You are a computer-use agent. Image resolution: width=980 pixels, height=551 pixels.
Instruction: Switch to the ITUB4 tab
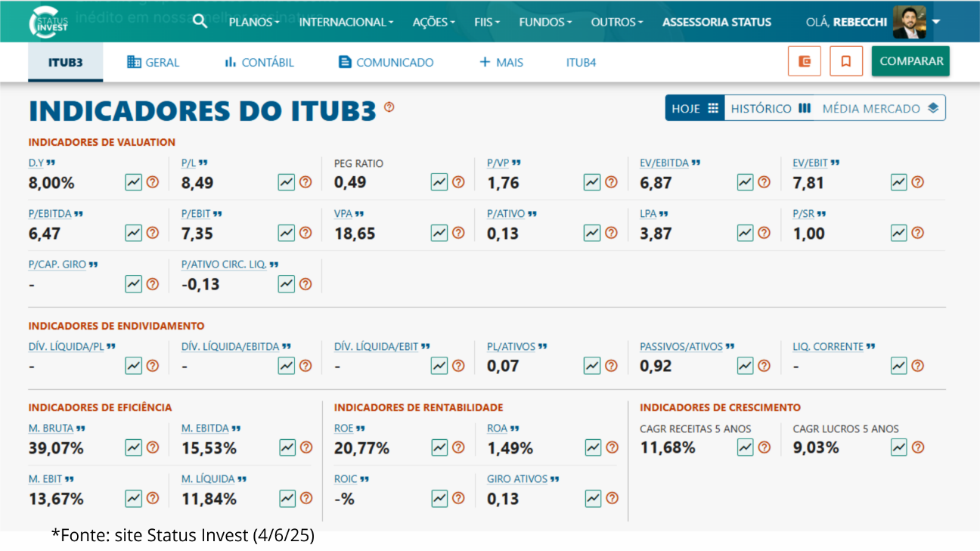pyautogui.click(x=581, y=62)
